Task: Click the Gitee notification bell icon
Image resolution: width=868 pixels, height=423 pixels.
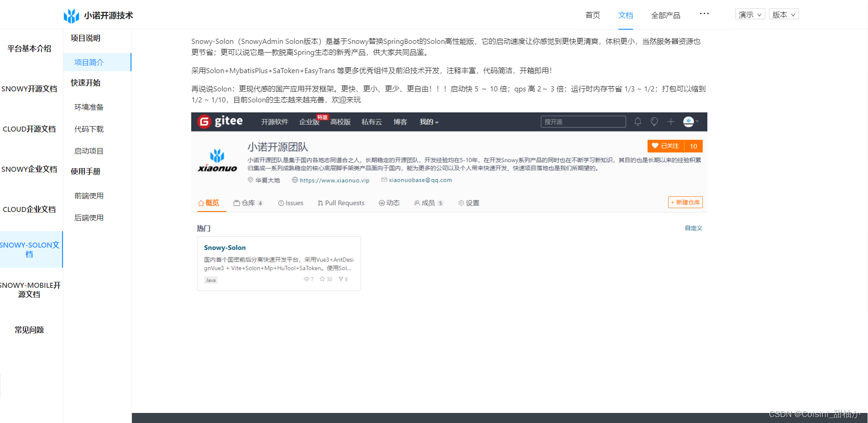Action: (638, 122)
